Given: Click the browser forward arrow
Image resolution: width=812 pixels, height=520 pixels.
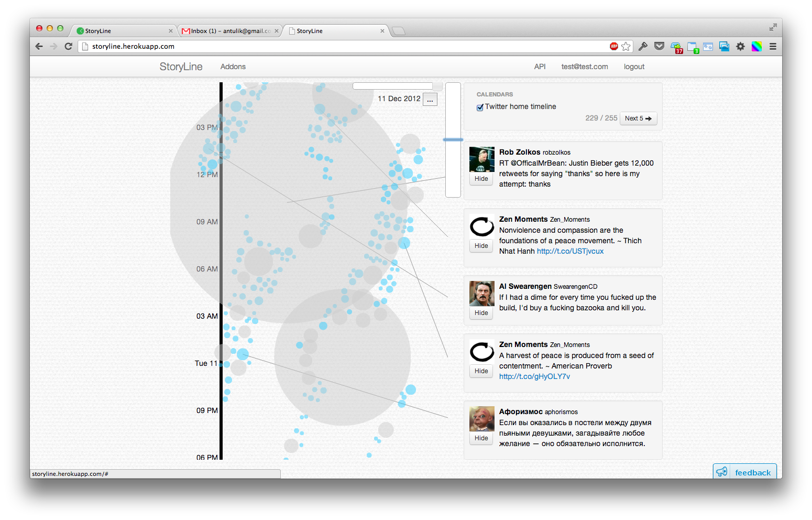Looking at the screenshot, I should [53, 46].
